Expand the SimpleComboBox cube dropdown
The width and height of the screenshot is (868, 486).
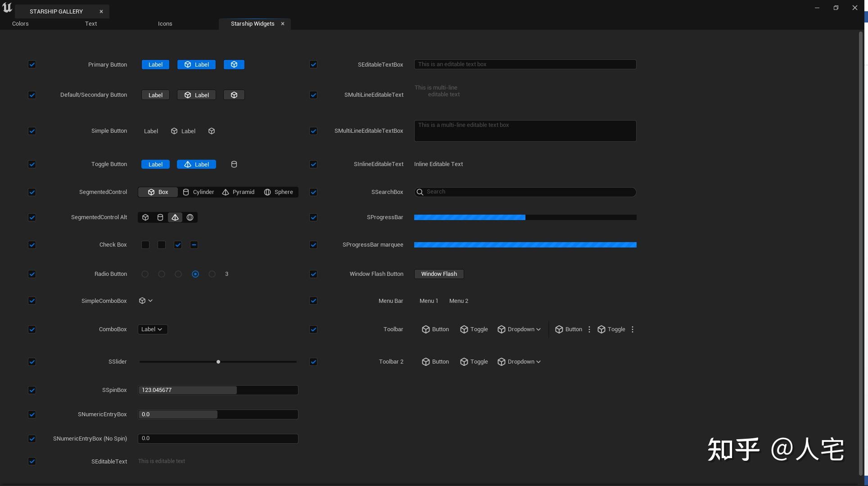(146, 301)
